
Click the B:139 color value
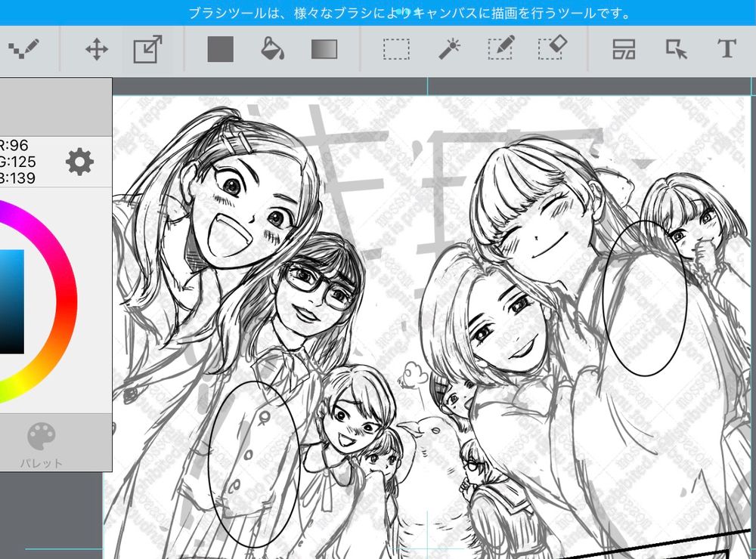tap(18, 178)
